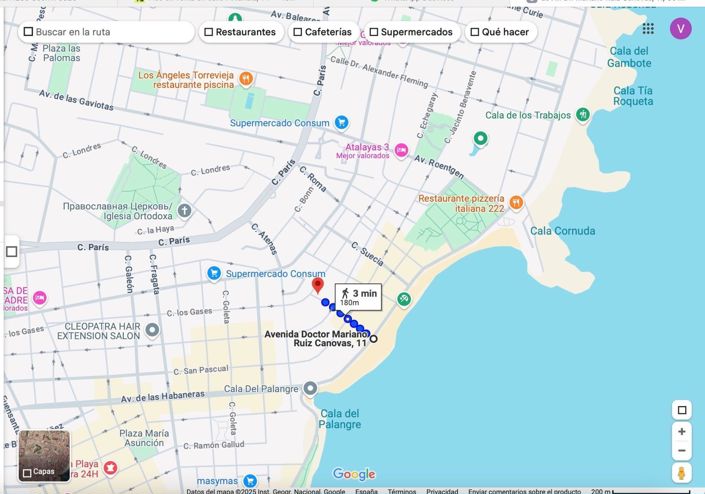
Task: Open the Google apps grid icon
Action: pyautogui.click(x=648, y=28)
